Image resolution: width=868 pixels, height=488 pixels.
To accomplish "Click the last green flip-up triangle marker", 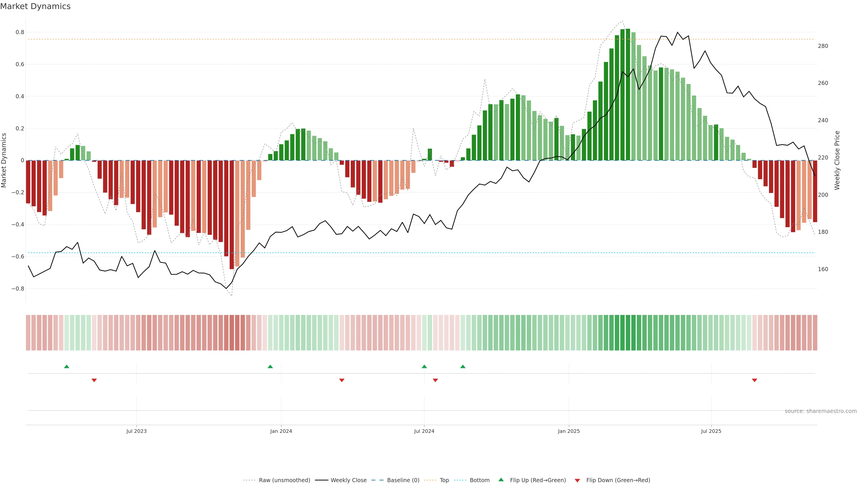I will [463, 366].
